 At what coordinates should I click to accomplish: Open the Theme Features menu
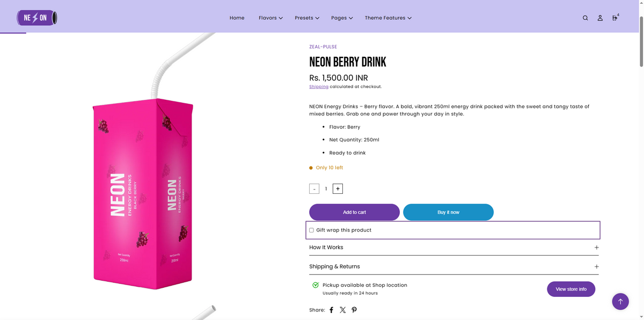pos(388,18)
